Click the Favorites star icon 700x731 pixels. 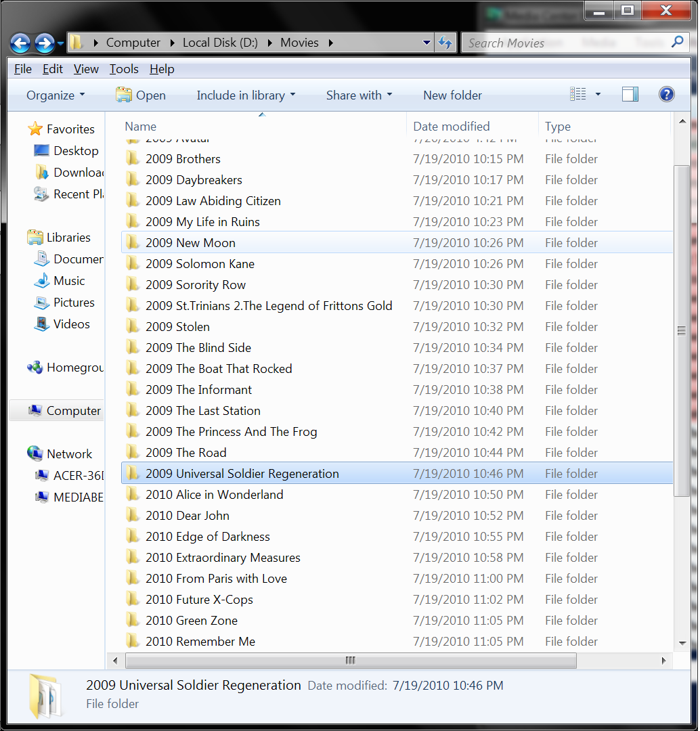(x=35, y=129)
